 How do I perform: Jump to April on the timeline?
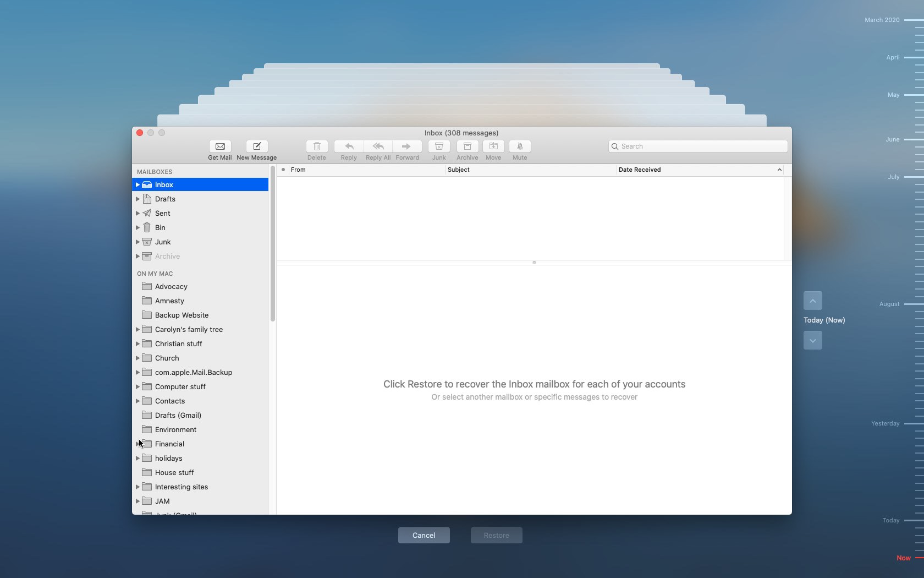[x=893, y=57]
